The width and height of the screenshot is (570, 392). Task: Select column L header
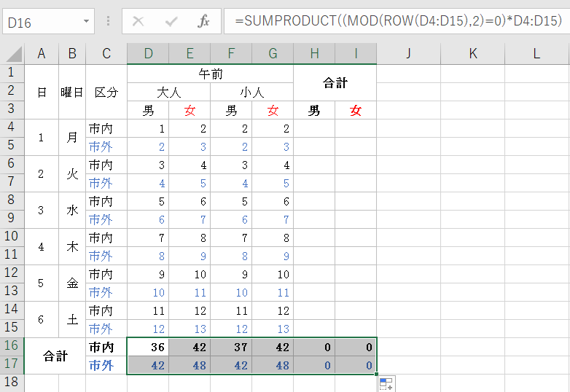point(537,54)
